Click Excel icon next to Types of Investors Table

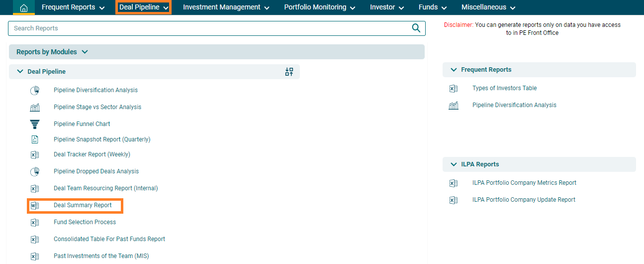point(453,89)
